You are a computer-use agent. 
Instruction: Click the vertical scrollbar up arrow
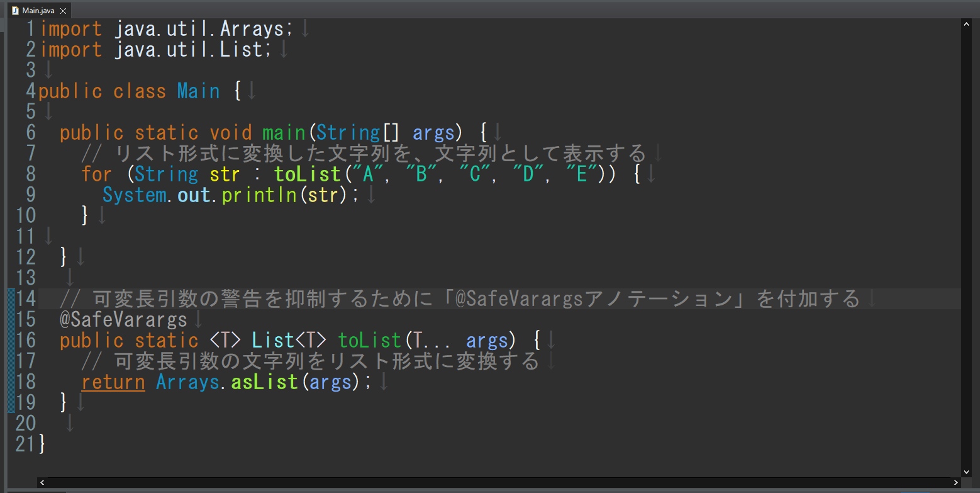[x=967, y=23]
